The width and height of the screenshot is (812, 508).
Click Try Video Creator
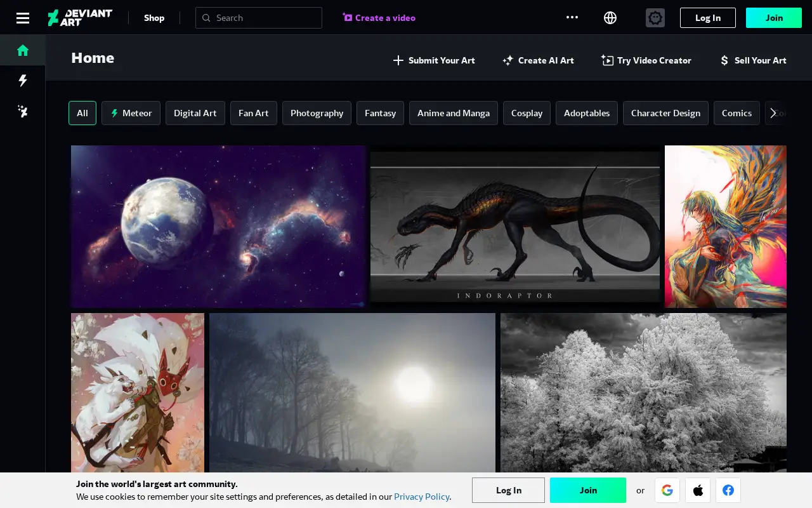click(x=646, y=60)
